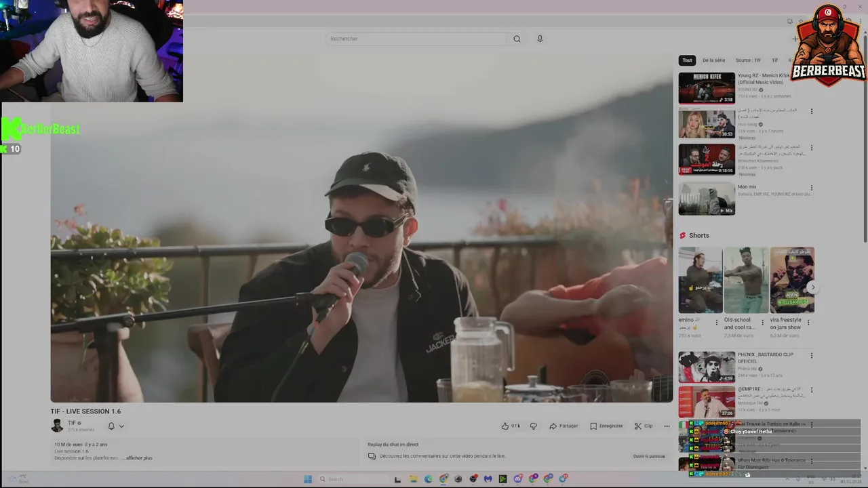Open chat replay with Ouvrir le panneau

[649, 456]
